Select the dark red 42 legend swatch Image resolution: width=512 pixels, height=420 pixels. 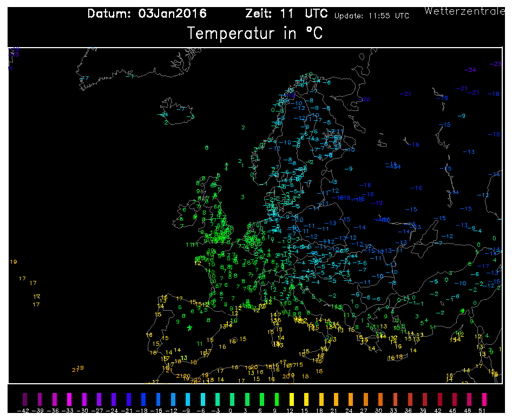coord(440,399)
